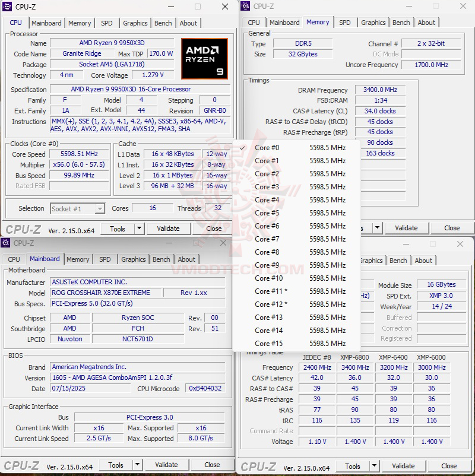Switch to the Graphics tab on the Mainboard window
The width and height of the screenshot is (475, 476).
[x=133, y=259]
